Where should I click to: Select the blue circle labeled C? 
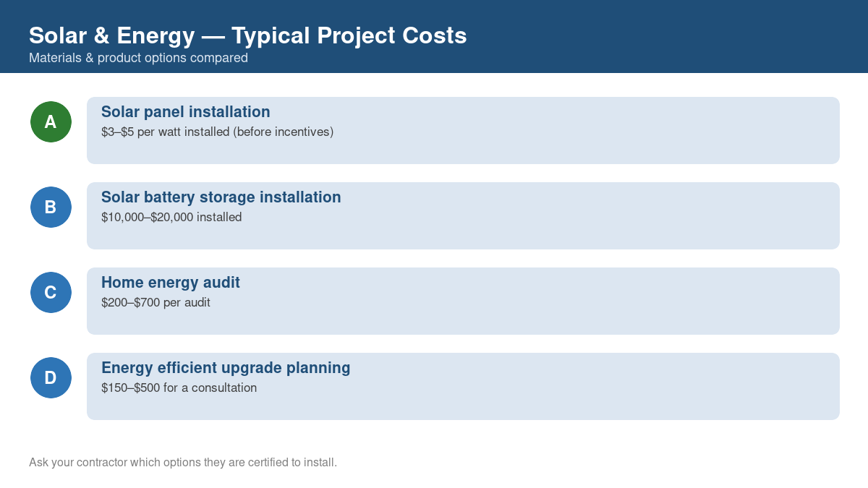tap(51, 292)
